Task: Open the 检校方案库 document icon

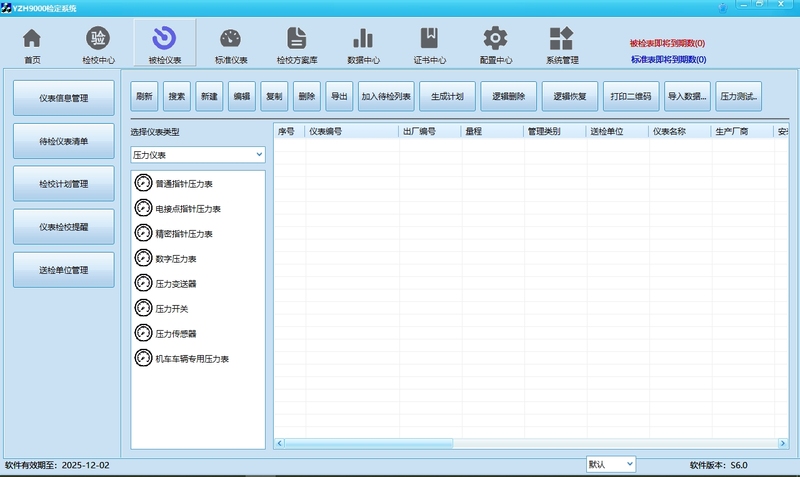Action: click(296, 38)
